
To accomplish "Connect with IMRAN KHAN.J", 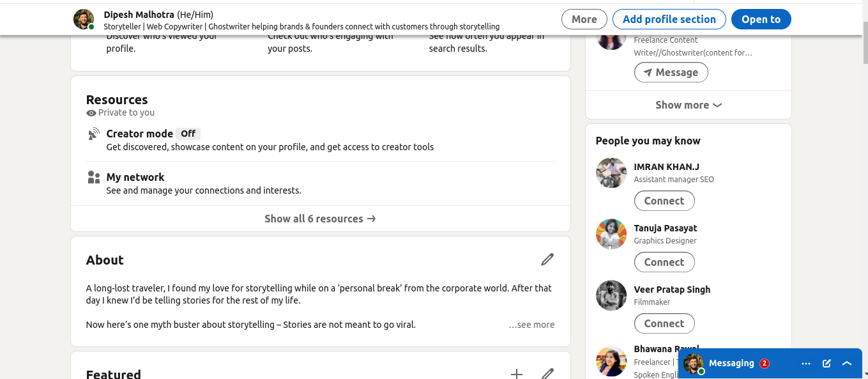I will 664,201.
